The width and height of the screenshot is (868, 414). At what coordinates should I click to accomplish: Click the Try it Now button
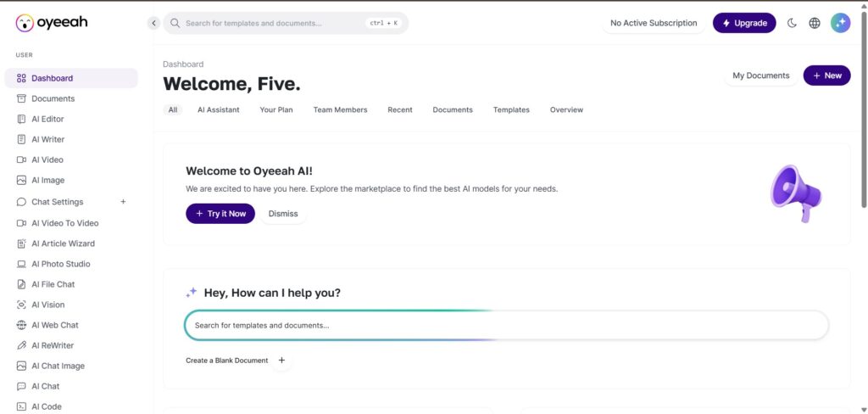coord(220,214)
